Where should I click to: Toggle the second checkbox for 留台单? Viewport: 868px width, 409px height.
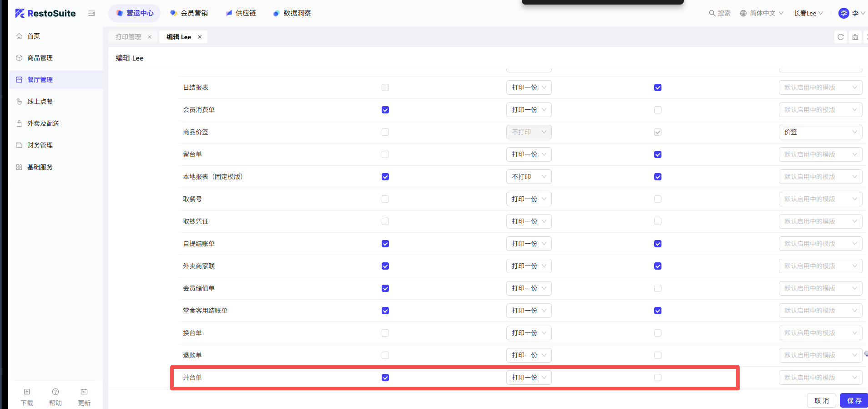[658, 154]
